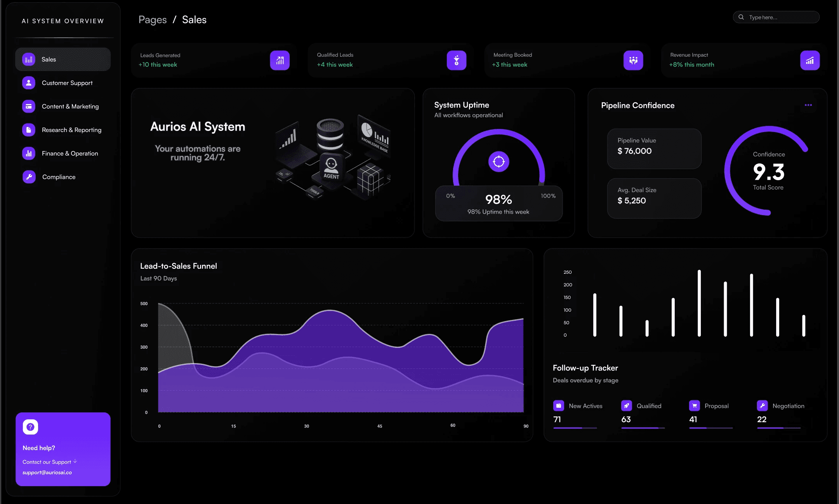Select Research & Reporting in sidebar

click(71, 130)
